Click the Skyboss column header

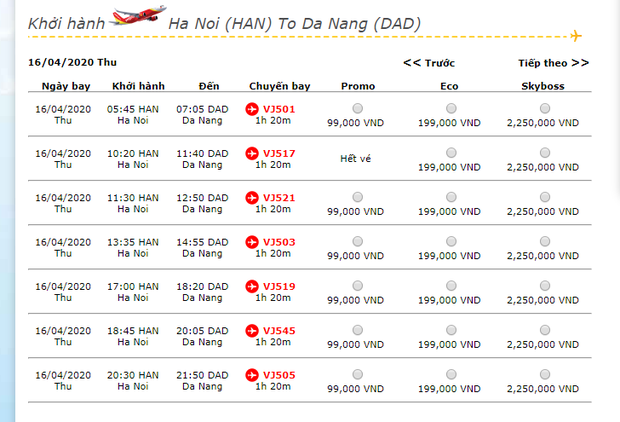point(543,86)
